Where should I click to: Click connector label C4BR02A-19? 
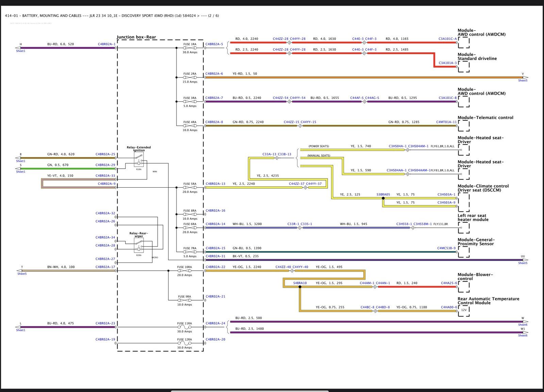click(x=105, y=339)
